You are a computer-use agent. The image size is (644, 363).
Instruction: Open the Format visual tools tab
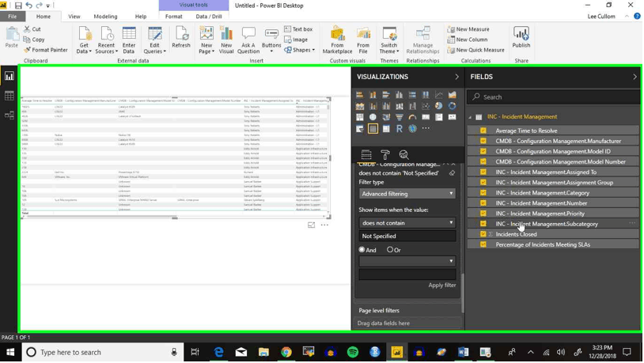(174, 17)
